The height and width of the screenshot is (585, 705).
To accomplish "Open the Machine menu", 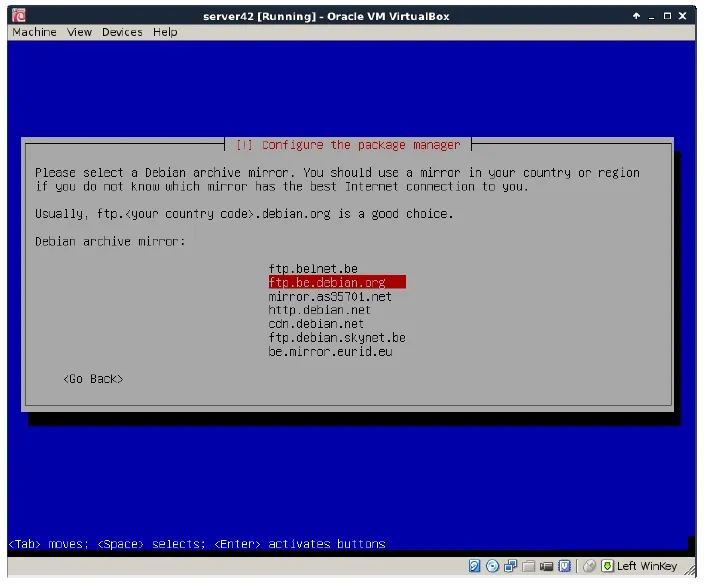I will [35, 32].
